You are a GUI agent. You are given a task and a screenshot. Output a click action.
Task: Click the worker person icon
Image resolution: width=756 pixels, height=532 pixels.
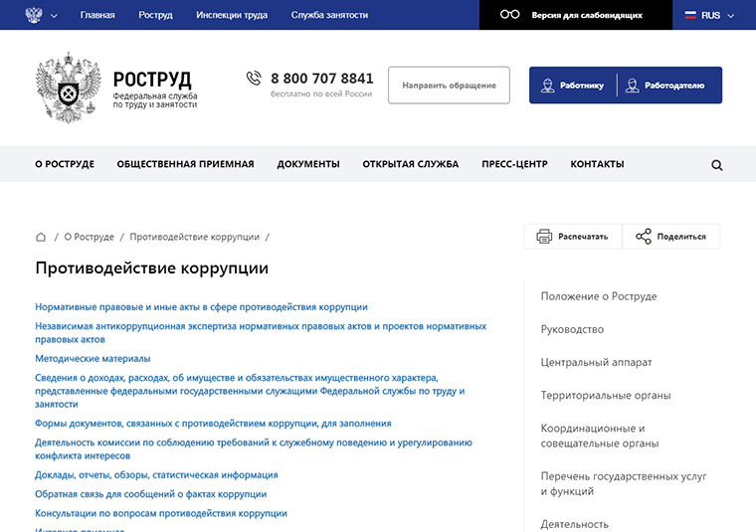point(547,86)
